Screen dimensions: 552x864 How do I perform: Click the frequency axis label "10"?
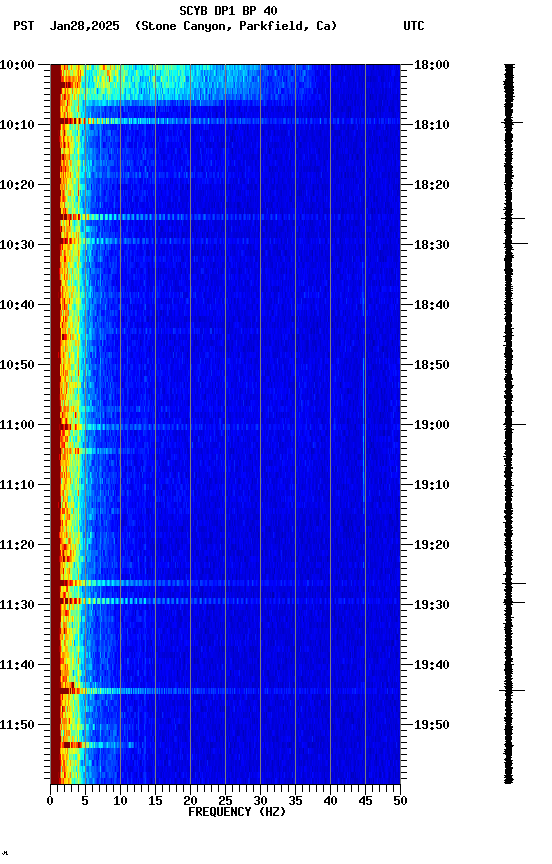tap(120, 801)
